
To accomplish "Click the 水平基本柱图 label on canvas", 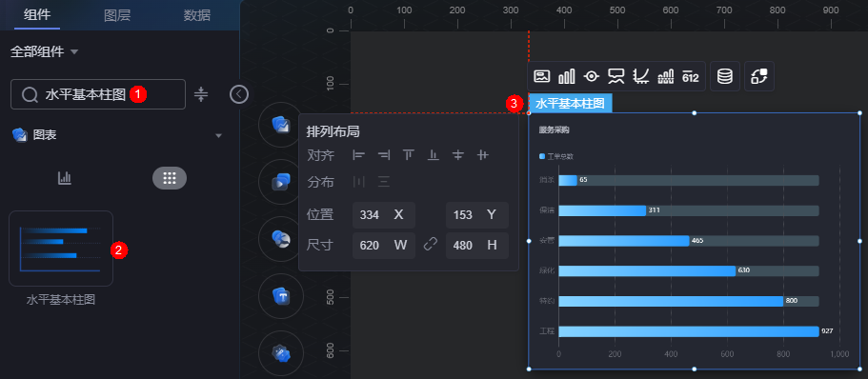I will pyautogui.click(x=570, y=103).
